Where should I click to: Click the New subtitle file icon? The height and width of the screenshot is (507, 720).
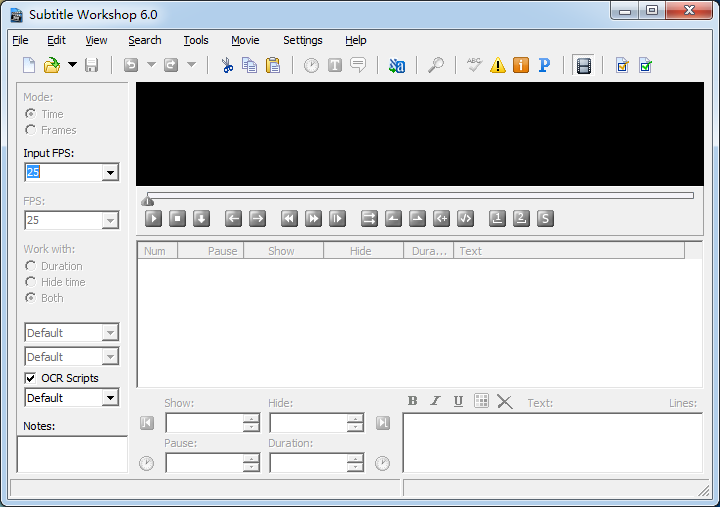[x=29, y=66]
